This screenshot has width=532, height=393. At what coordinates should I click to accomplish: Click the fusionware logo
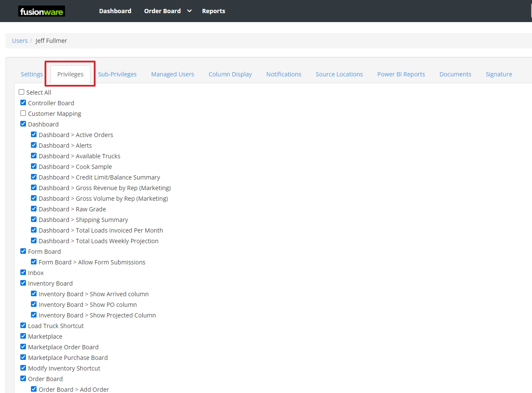pos(41,11)
